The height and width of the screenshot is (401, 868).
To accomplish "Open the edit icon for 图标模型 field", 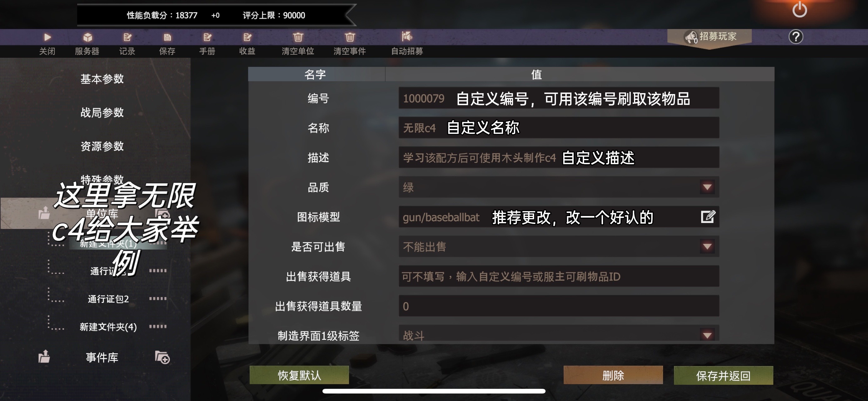I will (708, 217).
